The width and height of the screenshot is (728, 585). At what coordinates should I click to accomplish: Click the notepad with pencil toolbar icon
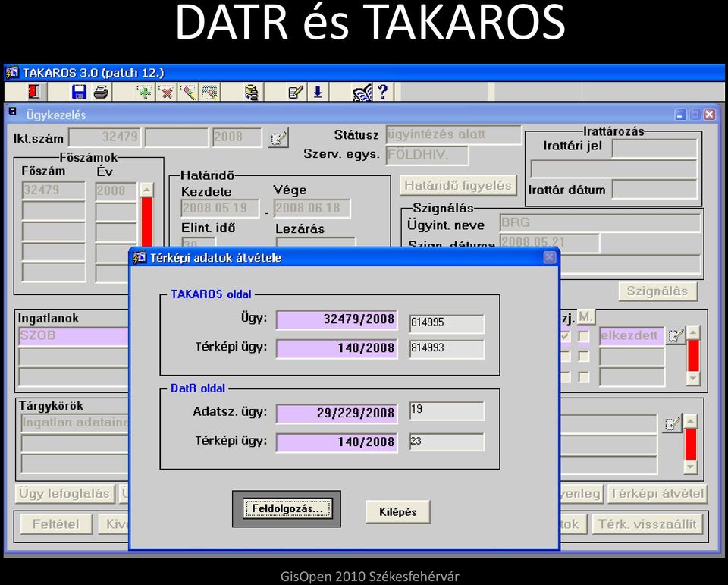click(x=295, y=92)
